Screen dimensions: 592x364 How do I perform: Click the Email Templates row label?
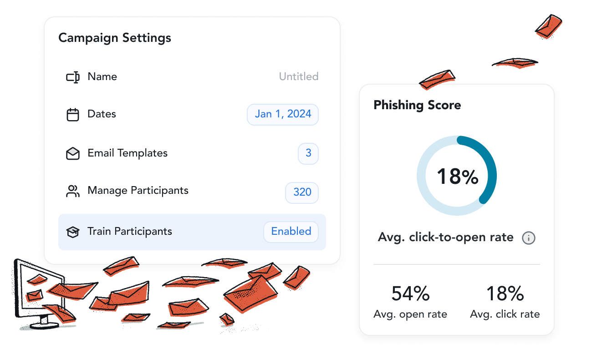(128, 153)
